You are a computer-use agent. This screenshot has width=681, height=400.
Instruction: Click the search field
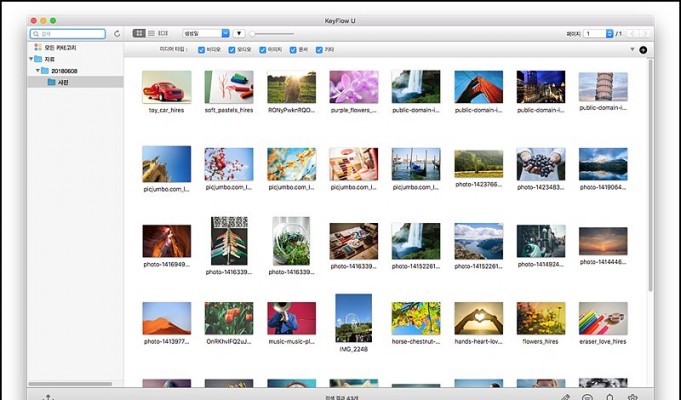pos(68,33)
